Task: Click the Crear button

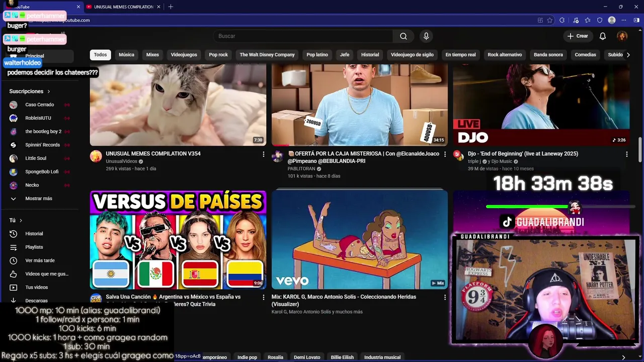Action: click(x=578, y=36)
